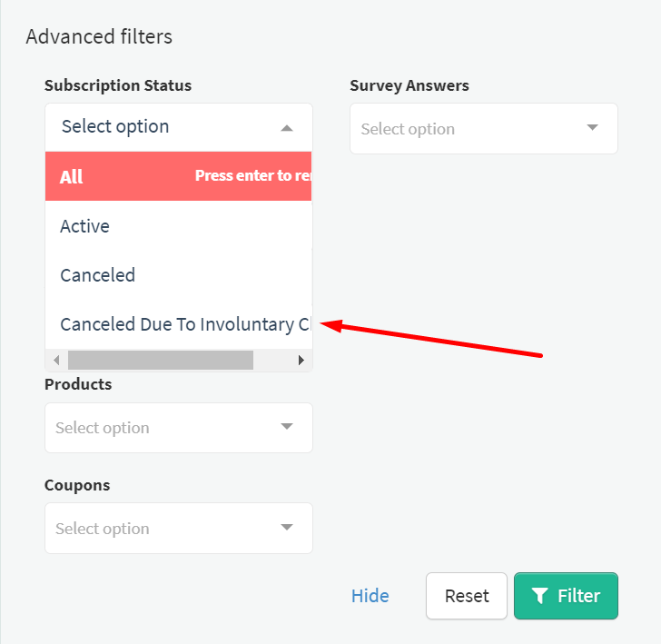This screenshot has width=661, height=644.
Task: Click the Hide link
Action: [370, 596]
